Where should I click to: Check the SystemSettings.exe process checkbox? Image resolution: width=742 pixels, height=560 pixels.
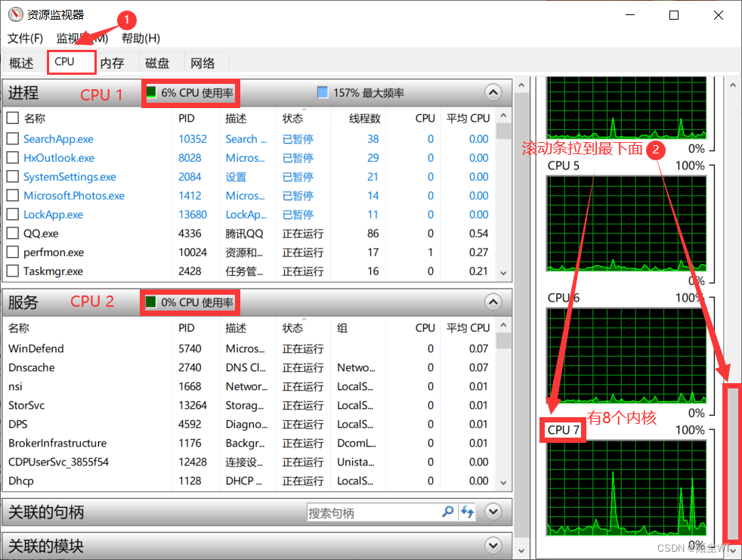click(13, 177)
